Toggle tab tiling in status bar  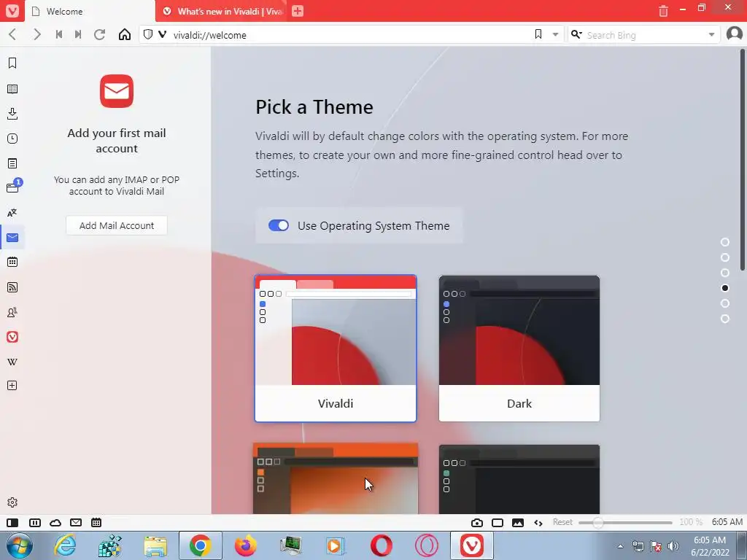coord(35,523)
